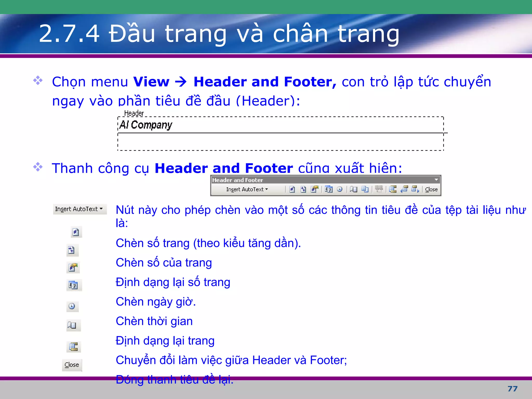
Task: Click the Header and Footer toolbar title
Action: coord(237,180)
